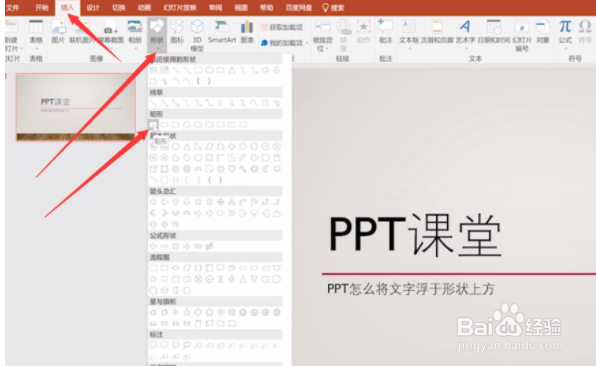Choose the moon shape
The height and width of the screenshot is (366, 596).
click(x=265, y=169)
